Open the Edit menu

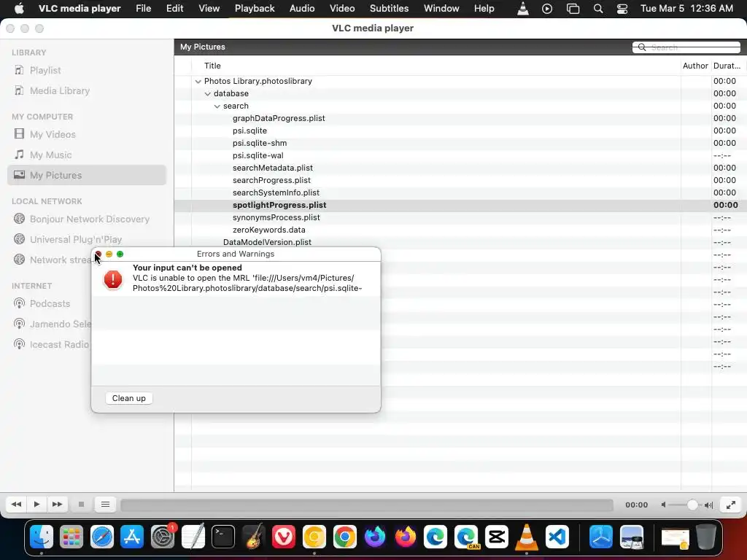click(175, 9)
